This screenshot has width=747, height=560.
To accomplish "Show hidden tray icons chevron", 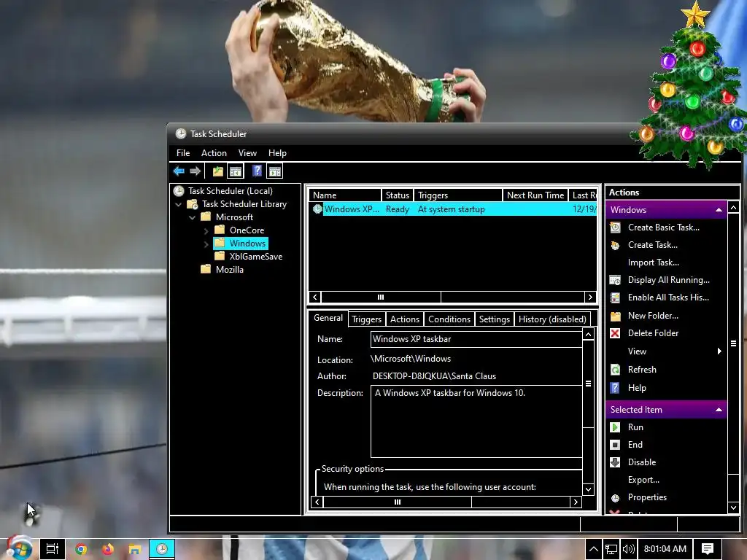I will click(594, 549).
